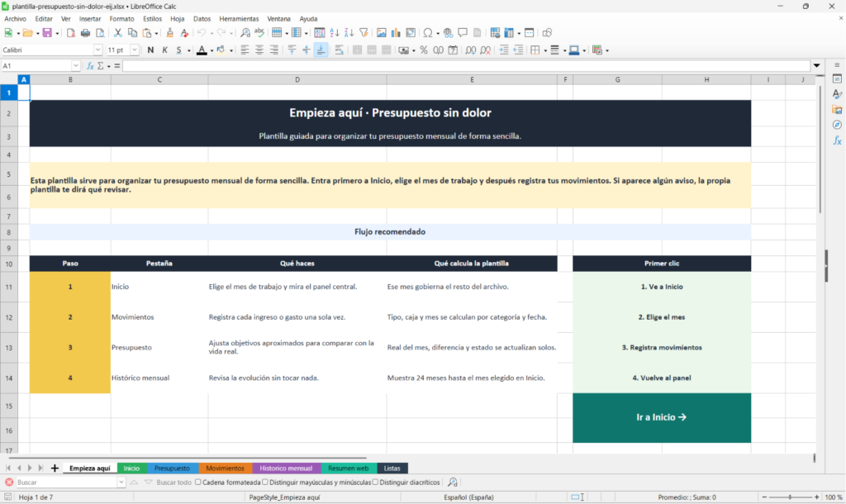The height and width of the screenshot is (504, 846).
Task: Switch to the Resumen web sheet tab
Action: pos(348,468)
